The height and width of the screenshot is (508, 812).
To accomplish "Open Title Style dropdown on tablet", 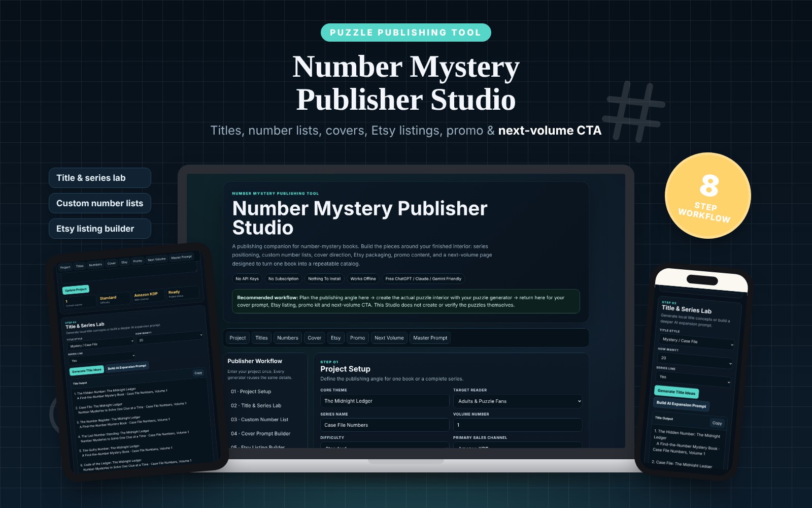I will coord(100,344).
